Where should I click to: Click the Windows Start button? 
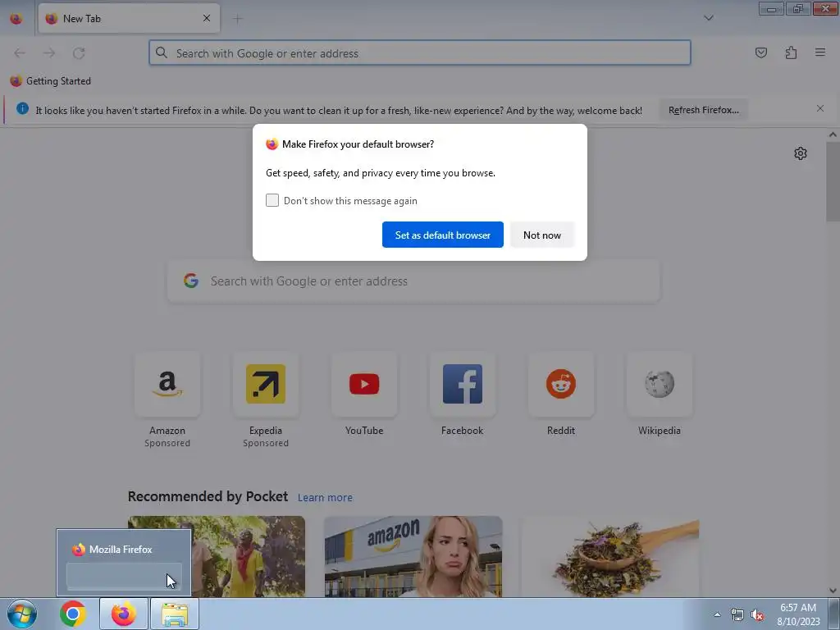tap(22, 614)
